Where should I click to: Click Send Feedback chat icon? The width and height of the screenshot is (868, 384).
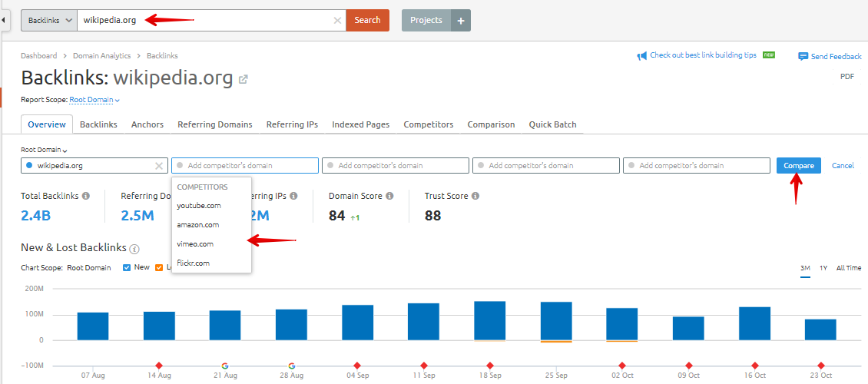(803, 56)
